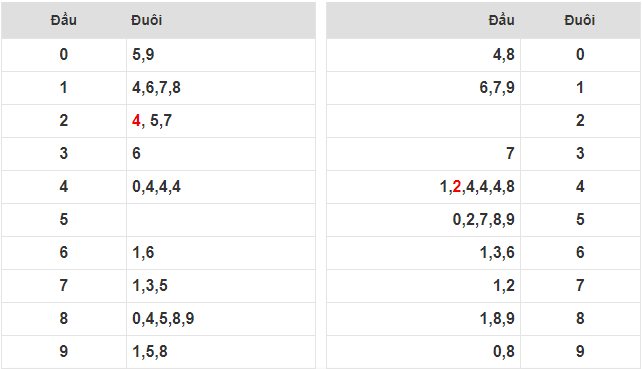Select the red 2 in right table
The image size is (642, 369).
click(457, 186)
